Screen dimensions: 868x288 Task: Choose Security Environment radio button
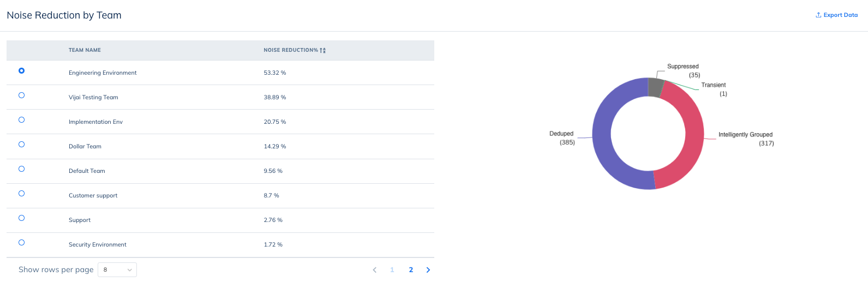click(x=22, y=243)
